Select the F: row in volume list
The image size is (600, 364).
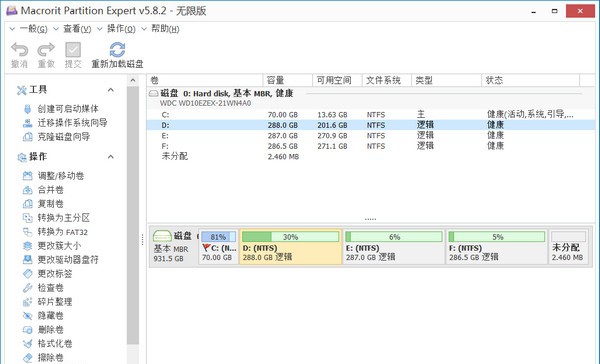(370, 146)
